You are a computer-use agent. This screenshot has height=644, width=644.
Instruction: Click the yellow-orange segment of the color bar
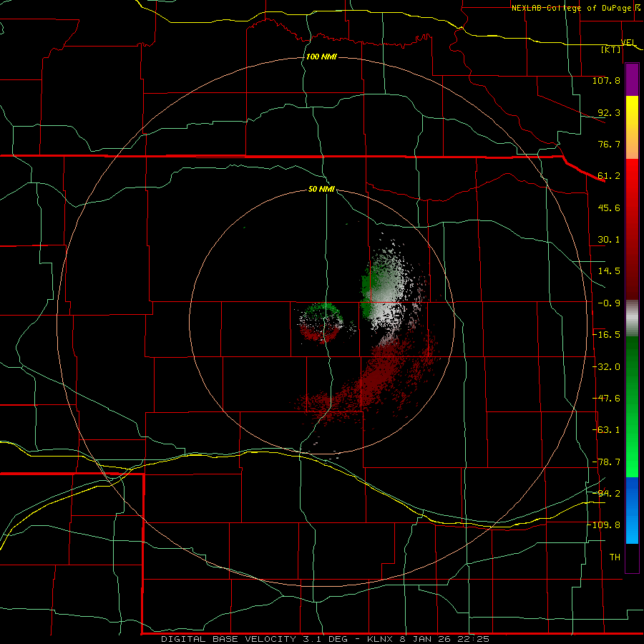click(632, 127)
